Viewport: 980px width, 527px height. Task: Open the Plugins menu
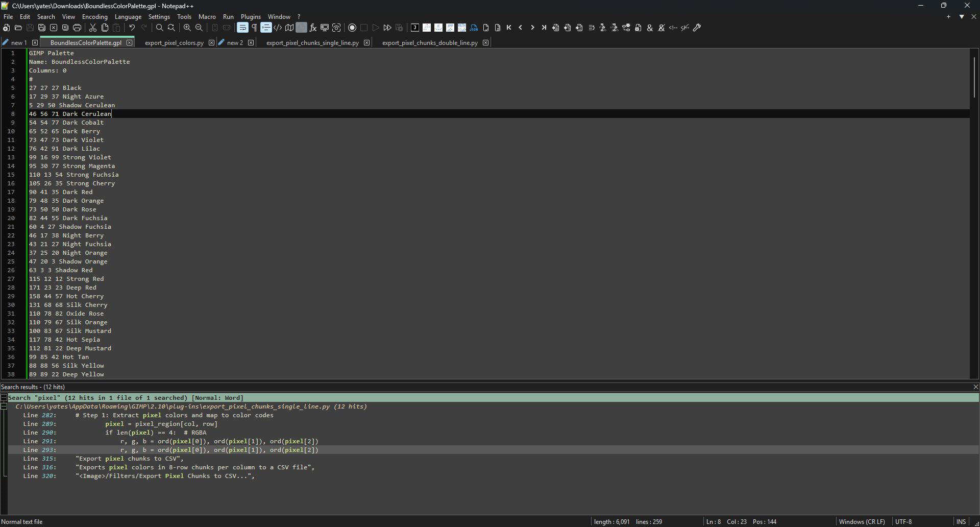251,17
